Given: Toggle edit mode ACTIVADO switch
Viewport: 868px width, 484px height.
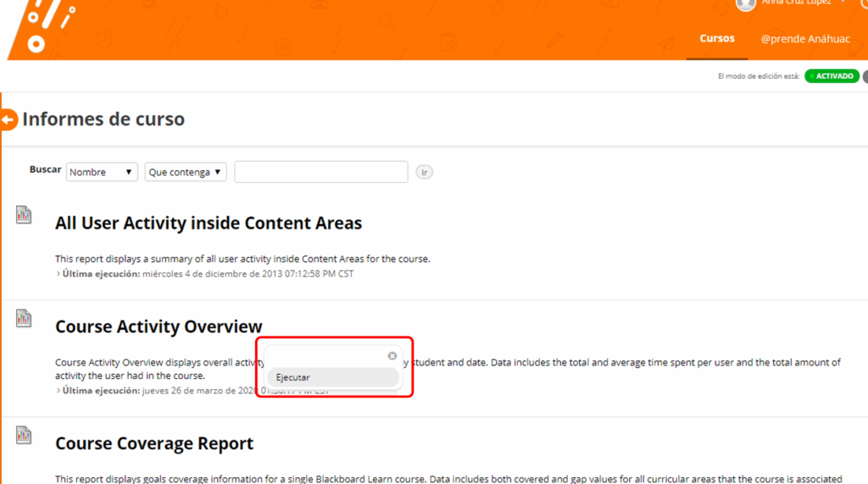Looking at the screenshot, I should (832, 76).
